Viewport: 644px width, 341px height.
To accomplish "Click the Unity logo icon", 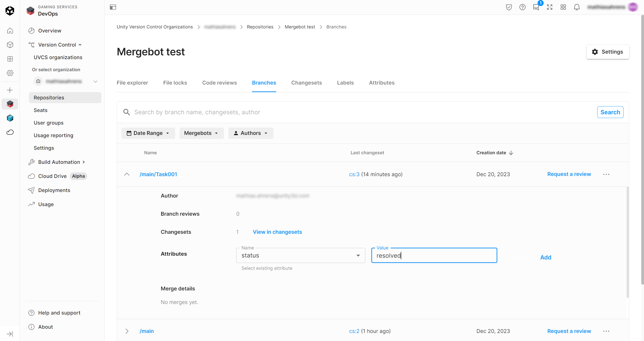I will coord(10,11).
